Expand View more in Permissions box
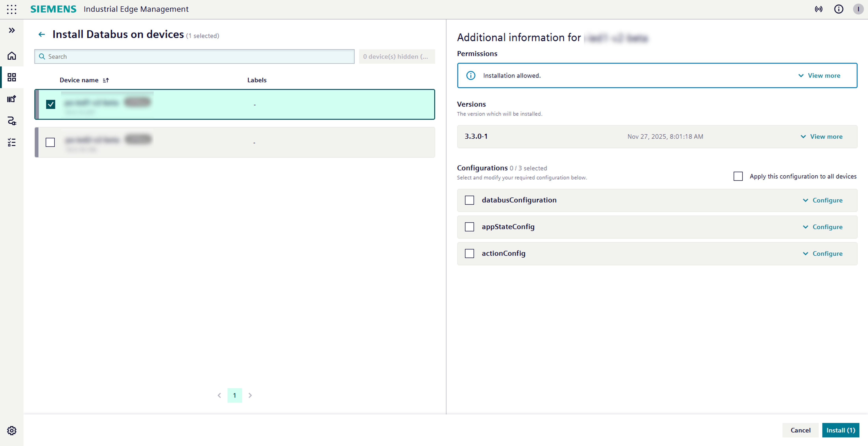868x446 pixels. 819,75
